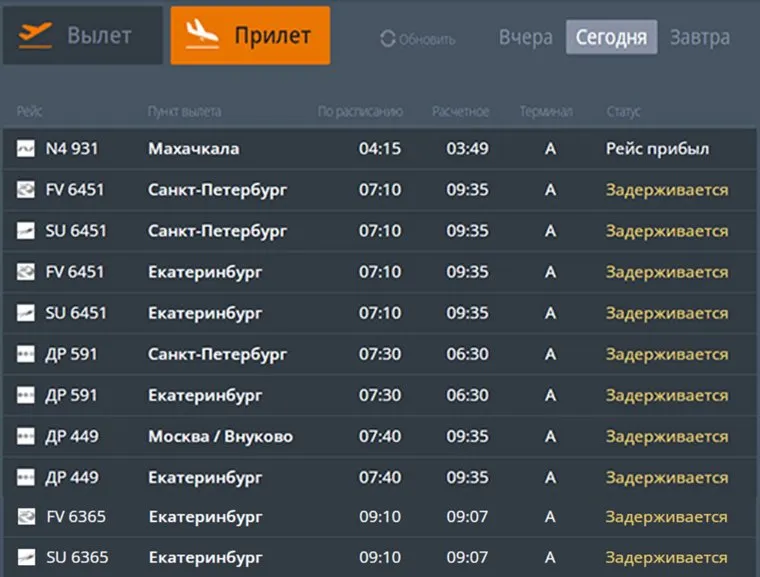This screenshot has height=577, width=760.
Task: Click airline logo for ДР 449 Москва / Внуково flight
Action: tap(26, 436)
